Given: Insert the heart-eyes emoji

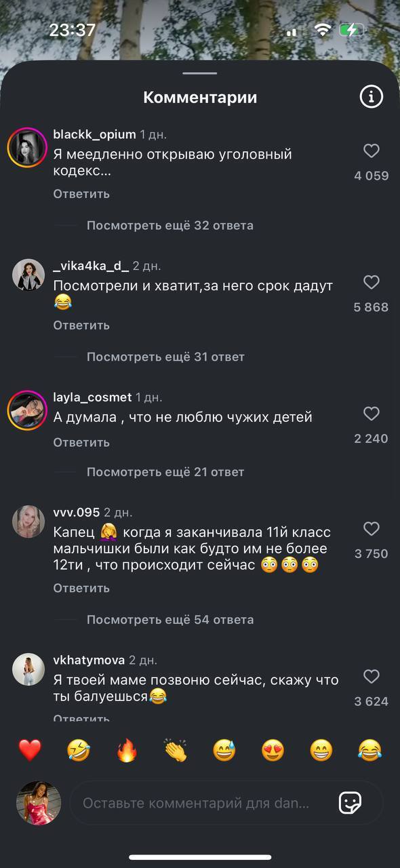Looking at the screenshot, I should (x=273, y=750).
